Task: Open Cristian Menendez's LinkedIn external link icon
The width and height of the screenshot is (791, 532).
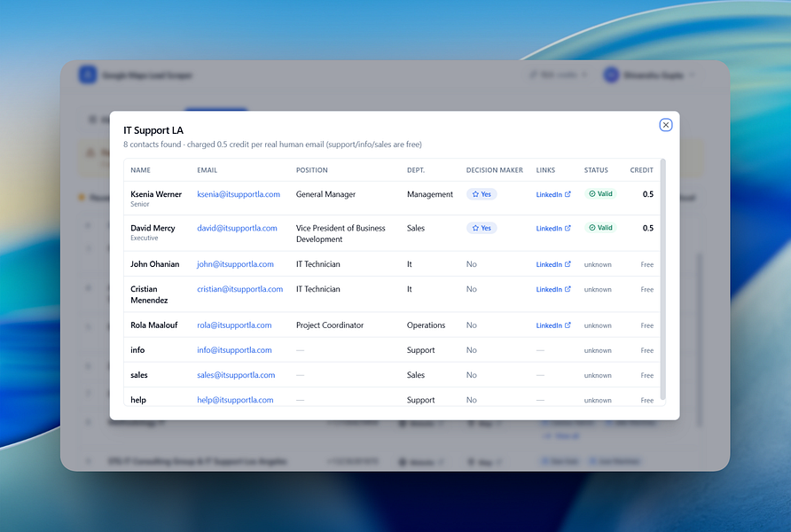Action: pyautogui.click(x=568, y=289)
